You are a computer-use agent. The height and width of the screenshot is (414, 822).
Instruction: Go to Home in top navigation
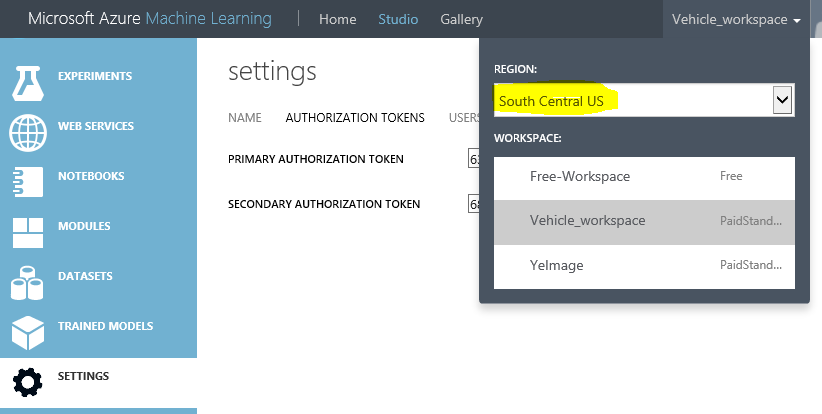(x=338, y=19)
